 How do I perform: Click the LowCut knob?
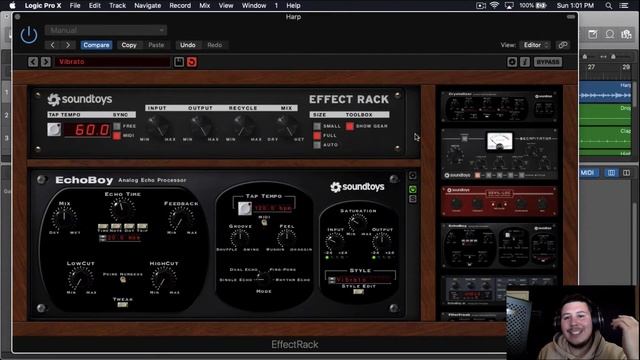80,278
